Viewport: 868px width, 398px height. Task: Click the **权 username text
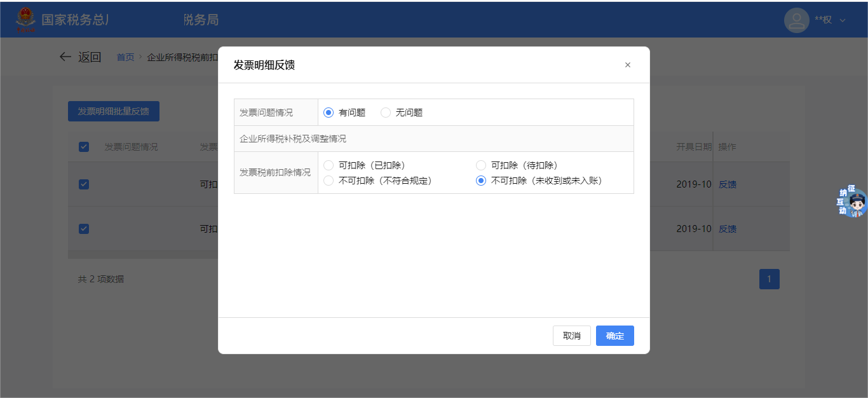(824, 20)
